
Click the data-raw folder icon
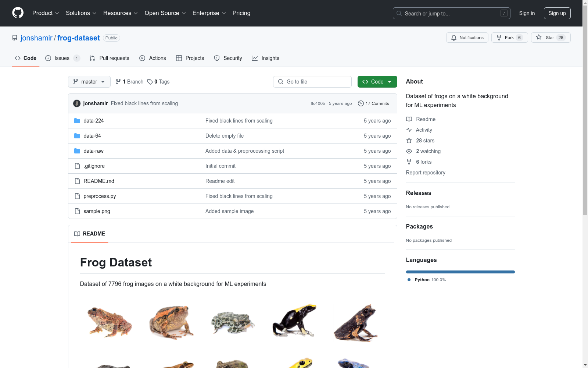point(77,151)
